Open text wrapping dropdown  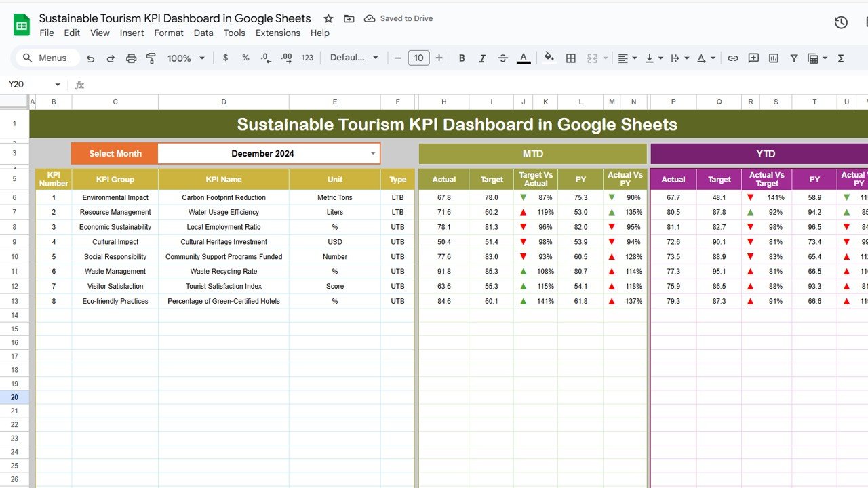(679, 58)
